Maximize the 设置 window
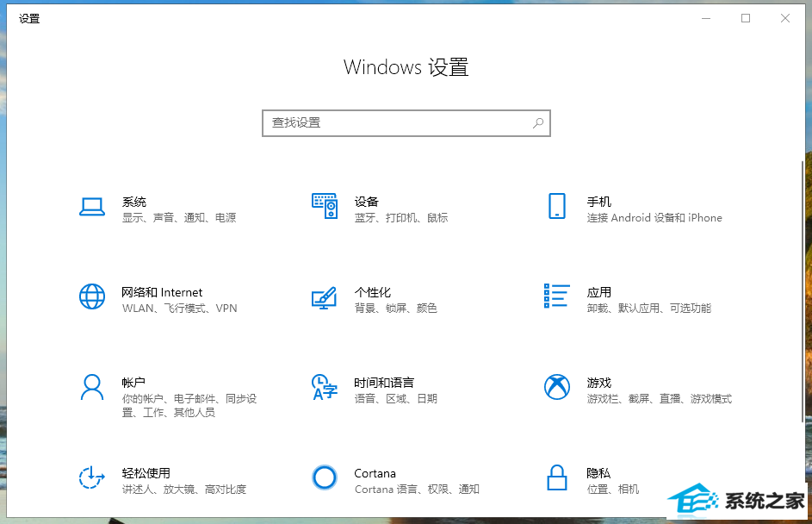The image size is (812, 524). coord(746,18)
